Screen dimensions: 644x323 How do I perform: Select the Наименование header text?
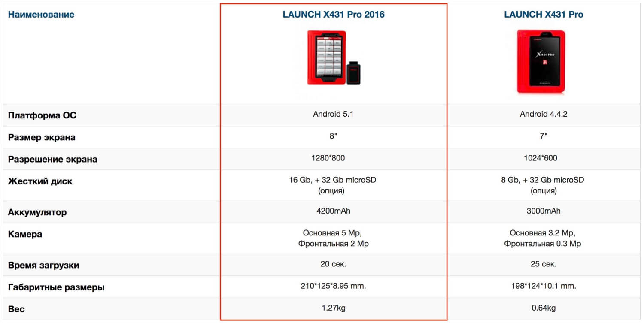click(41, 15)
